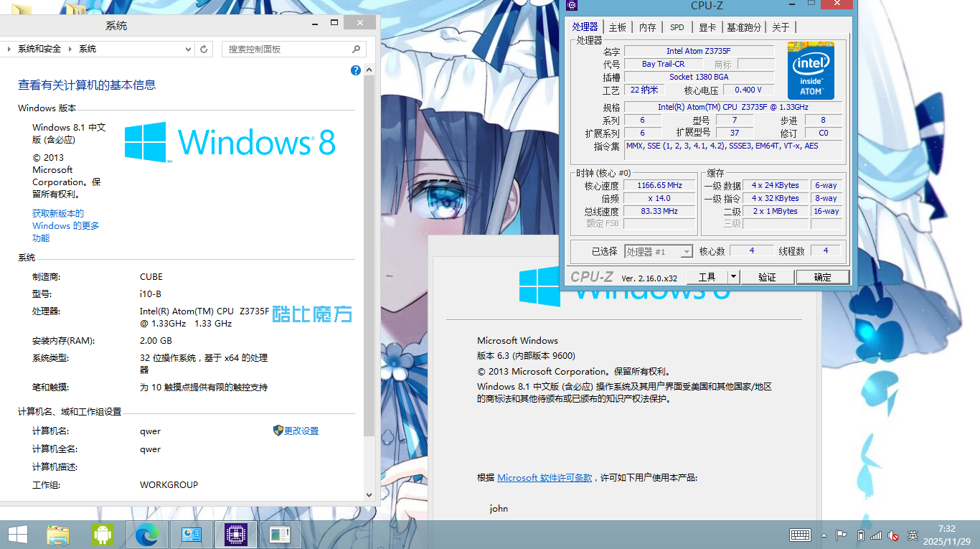Click the Windows Start button

18,535
